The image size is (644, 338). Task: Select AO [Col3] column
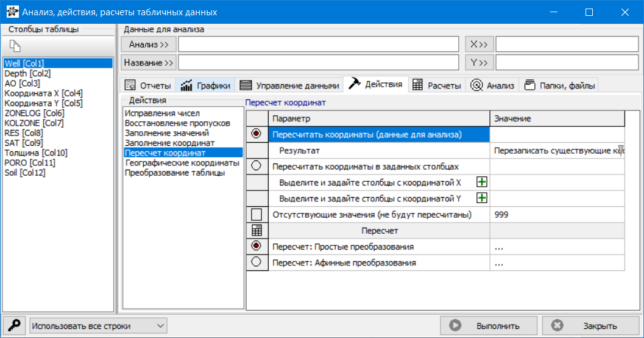coord(22,83)
